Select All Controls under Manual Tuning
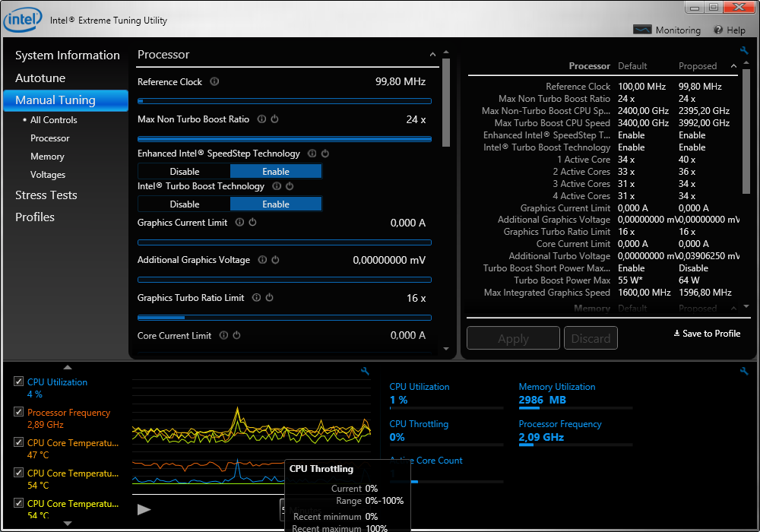The height and width of the screenshot is (532, 760). (53, 119)
